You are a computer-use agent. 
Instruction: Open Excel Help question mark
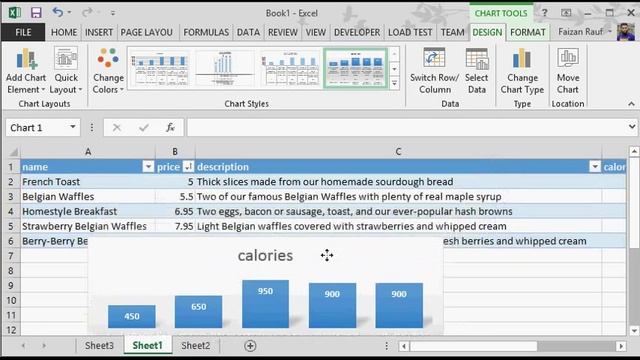click(x=544, y=13)
